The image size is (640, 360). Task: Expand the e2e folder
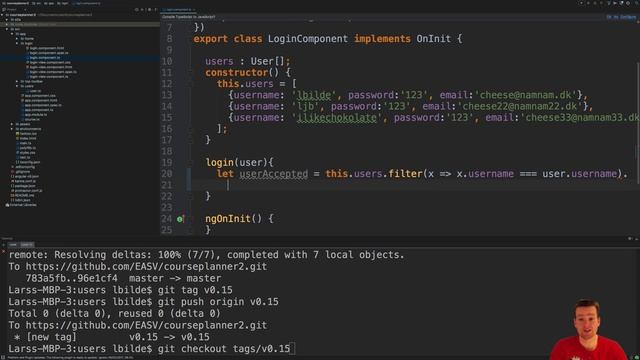(x=7, y=20)
